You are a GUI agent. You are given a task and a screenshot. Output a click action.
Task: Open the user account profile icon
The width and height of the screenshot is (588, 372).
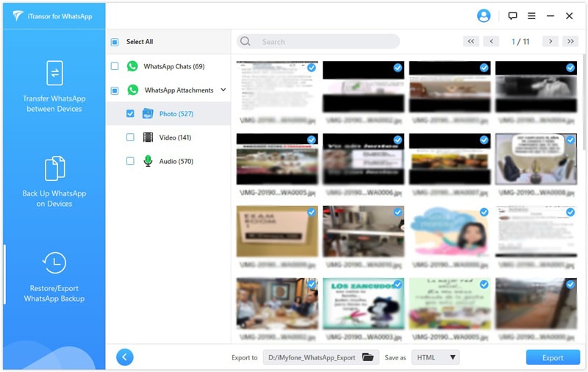point(484,15)
